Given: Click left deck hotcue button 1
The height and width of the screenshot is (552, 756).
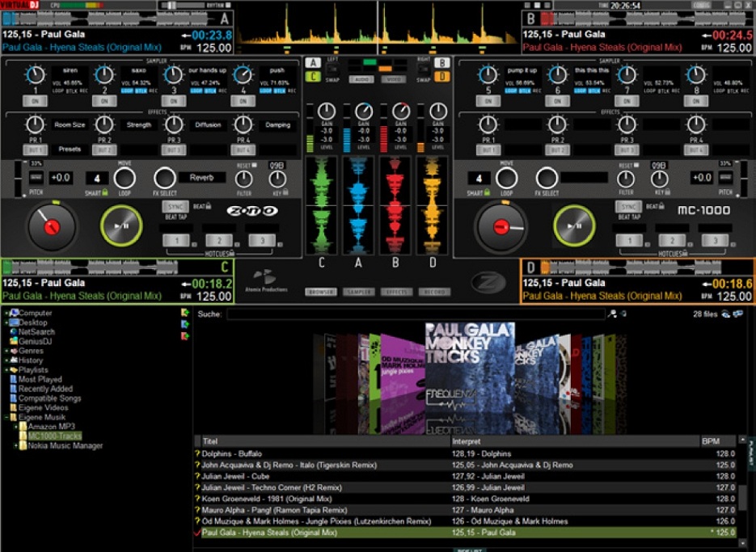Looking at the screenshot, I should [x=176, y=240].
